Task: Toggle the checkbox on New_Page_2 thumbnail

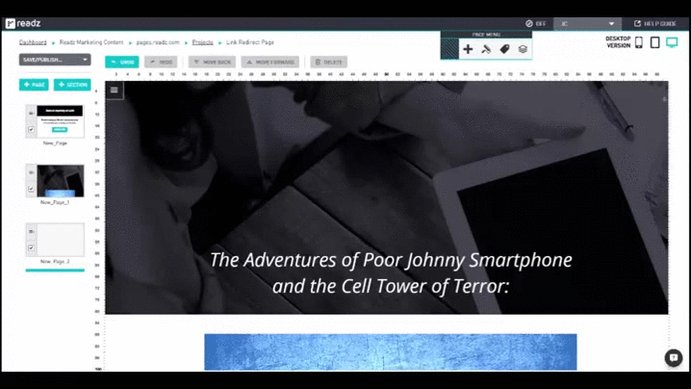Action: coord(31,248)
